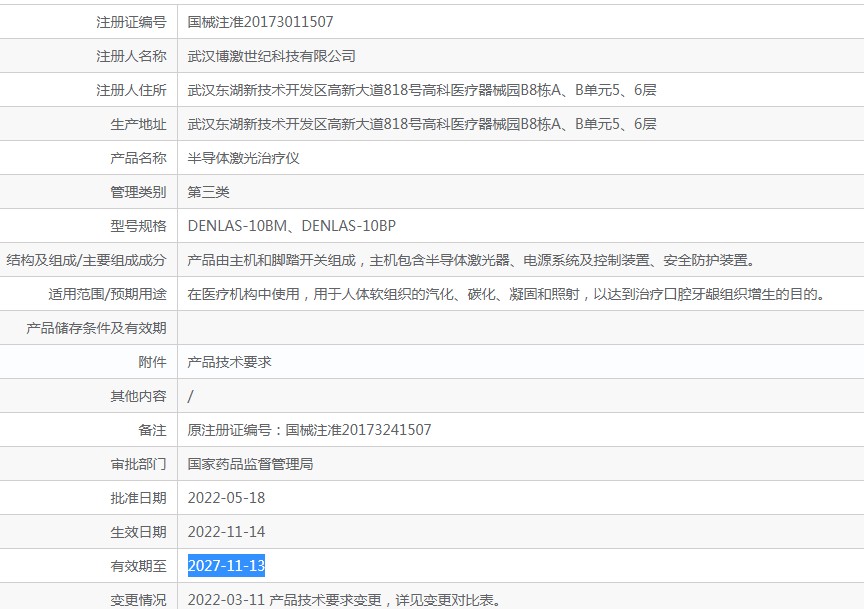
Task: Click the label 结构及组成/主要组成成分
Action: tap(86, 260)
